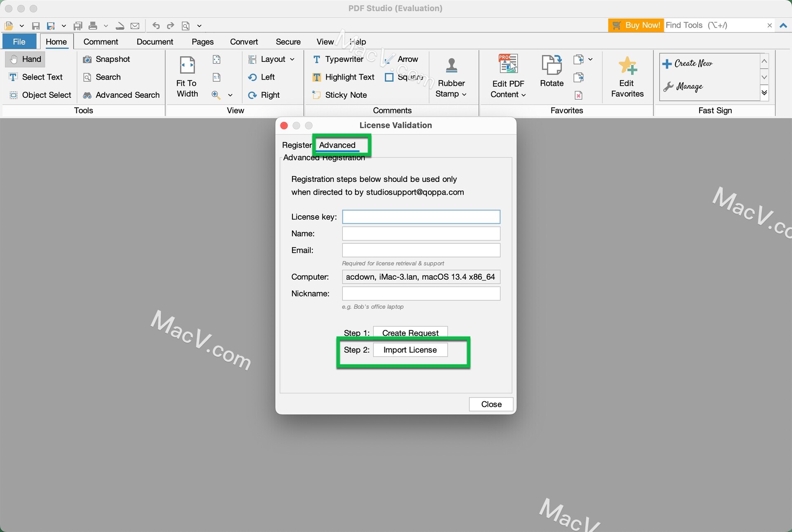792x532 pixels.
Task: Click the Email envelope icon
Action: 135,26
